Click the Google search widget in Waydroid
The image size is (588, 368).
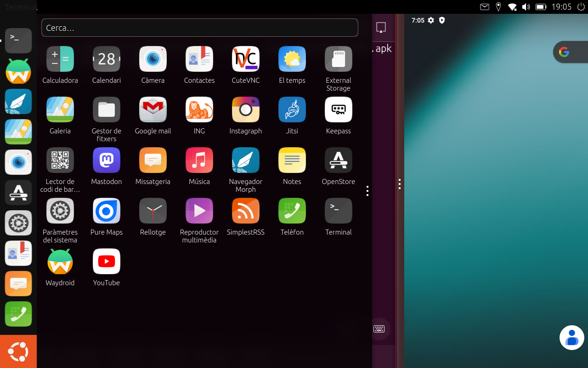[x=571, y=52]
